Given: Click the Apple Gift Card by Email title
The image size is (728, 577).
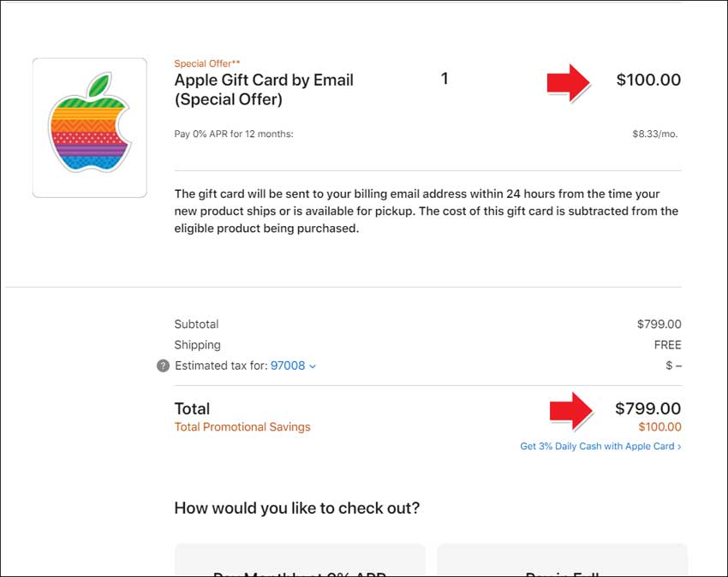Looking at the screenshot, I should click(x=264, y=90).
